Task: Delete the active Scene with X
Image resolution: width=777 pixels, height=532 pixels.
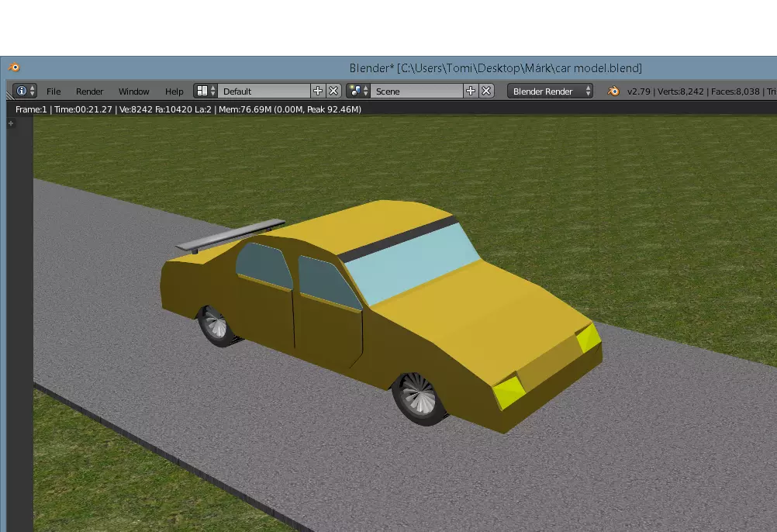Action: (x=486, y=92)
